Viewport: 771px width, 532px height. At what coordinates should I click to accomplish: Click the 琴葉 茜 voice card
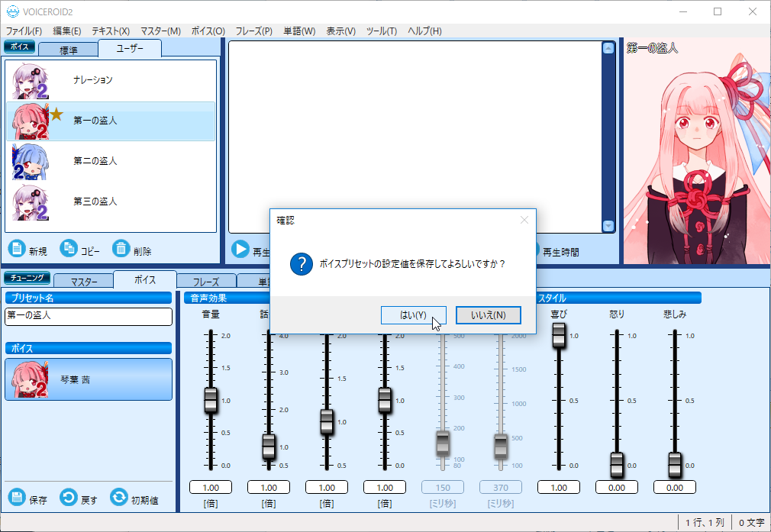[89, 379]
